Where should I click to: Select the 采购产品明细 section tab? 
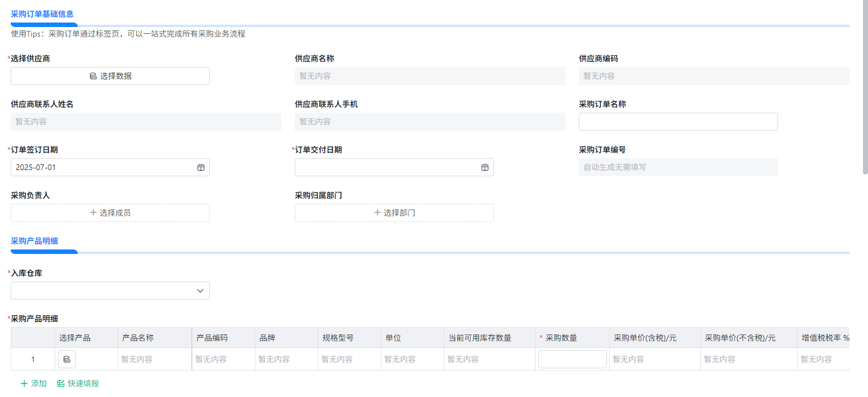tap(34, 241)
